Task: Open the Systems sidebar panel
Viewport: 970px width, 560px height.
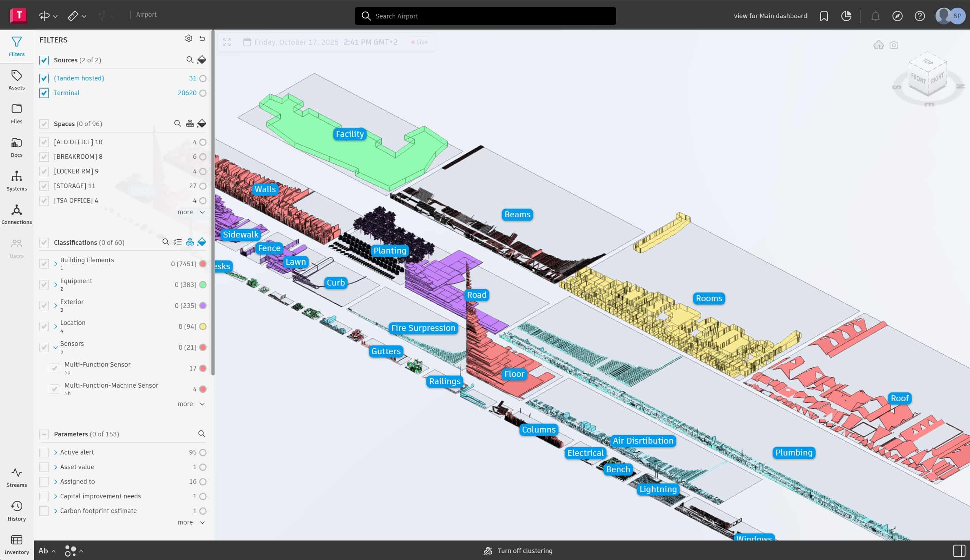Action: [16, 181]
